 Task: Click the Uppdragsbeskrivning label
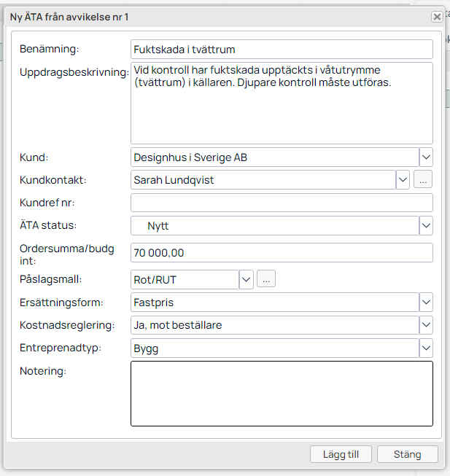[x=74, y=72]
